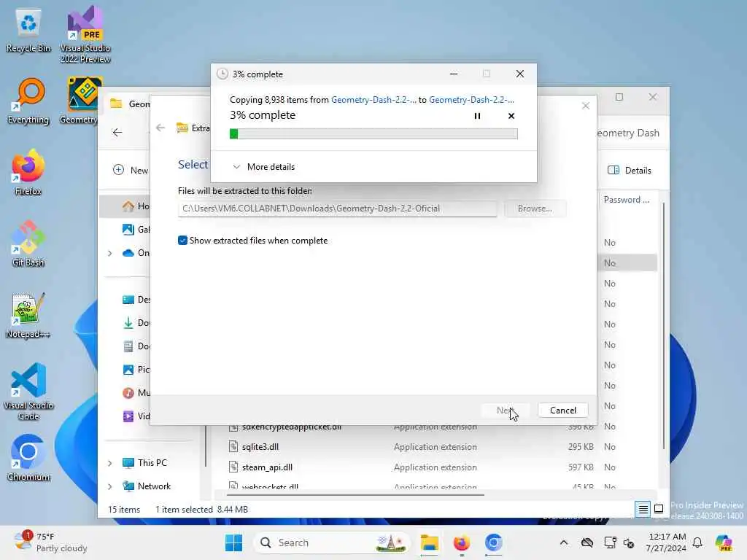
Task: Click the Browse button in the extract dialog
Action: 535,209
